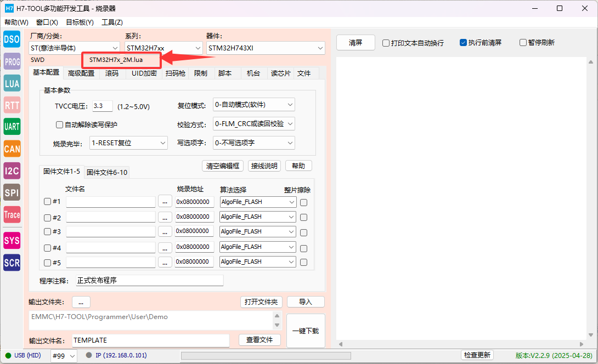
Task: Click file #2 烧录地址 address field
Action: coord(194,217)
